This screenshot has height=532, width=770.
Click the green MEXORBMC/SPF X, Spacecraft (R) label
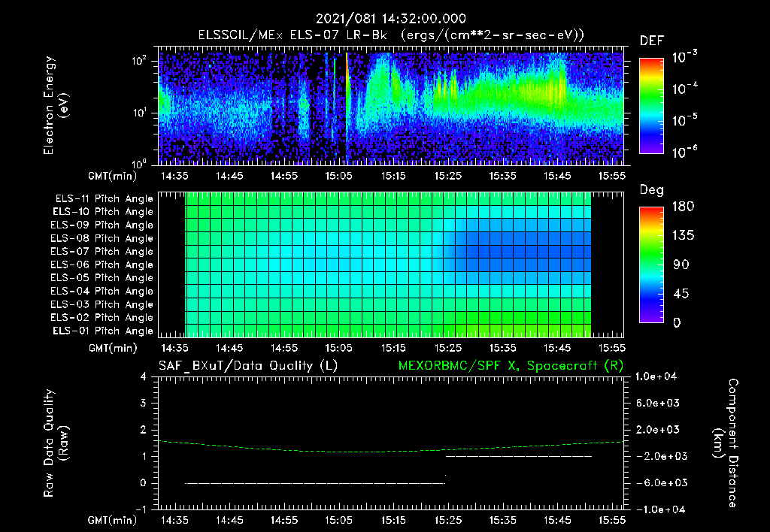point(511,366)
